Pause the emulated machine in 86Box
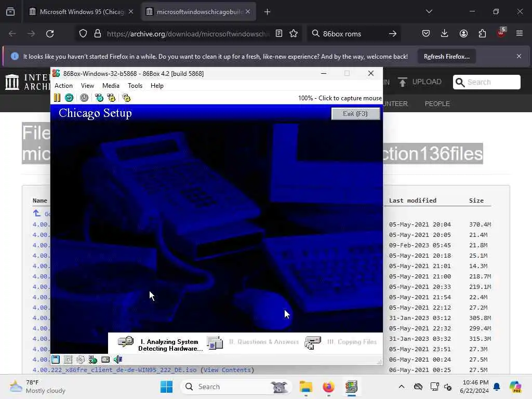This screenshot has width=532, height=399. [57, 98]
